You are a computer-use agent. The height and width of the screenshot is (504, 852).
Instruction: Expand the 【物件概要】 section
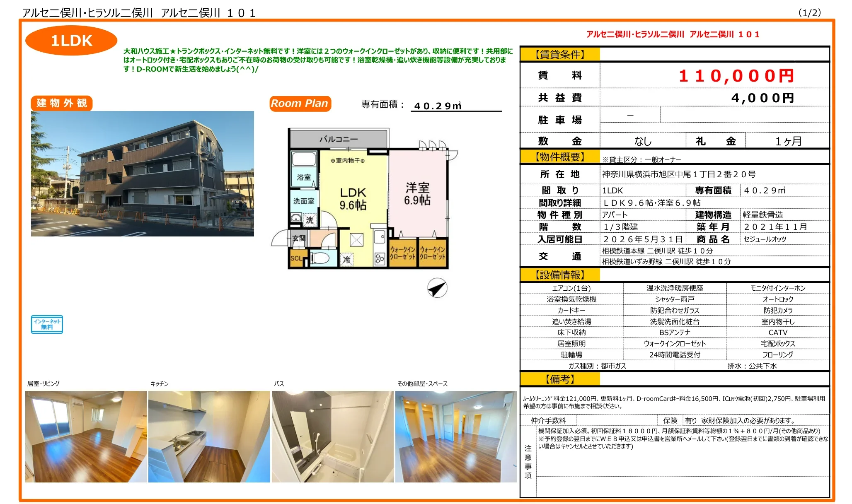[x=559, y=156]
